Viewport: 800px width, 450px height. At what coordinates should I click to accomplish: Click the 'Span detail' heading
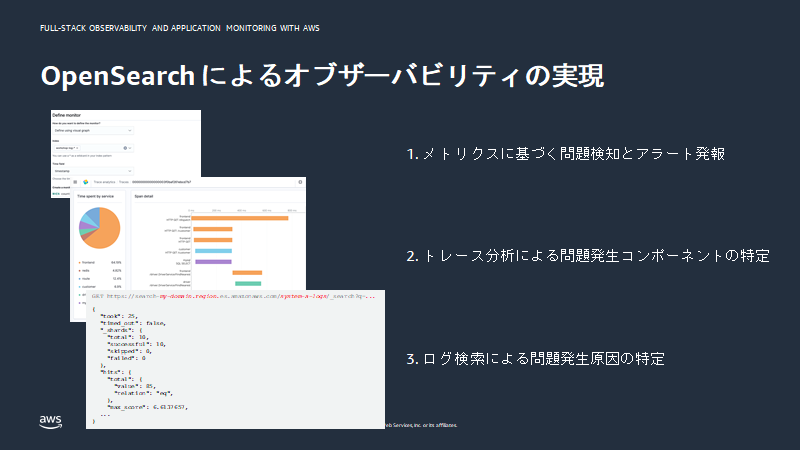[x=144, y=196]
